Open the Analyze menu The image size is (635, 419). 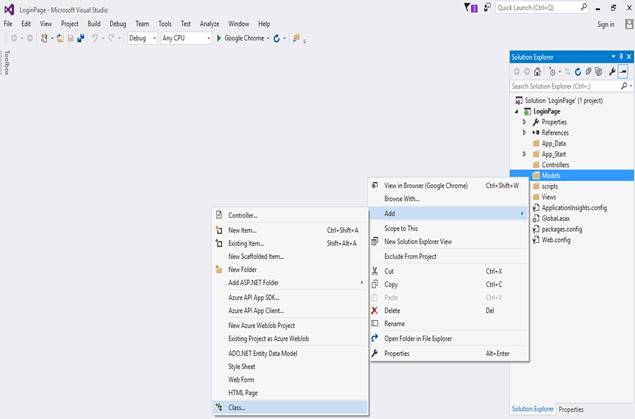pos(209,24)
